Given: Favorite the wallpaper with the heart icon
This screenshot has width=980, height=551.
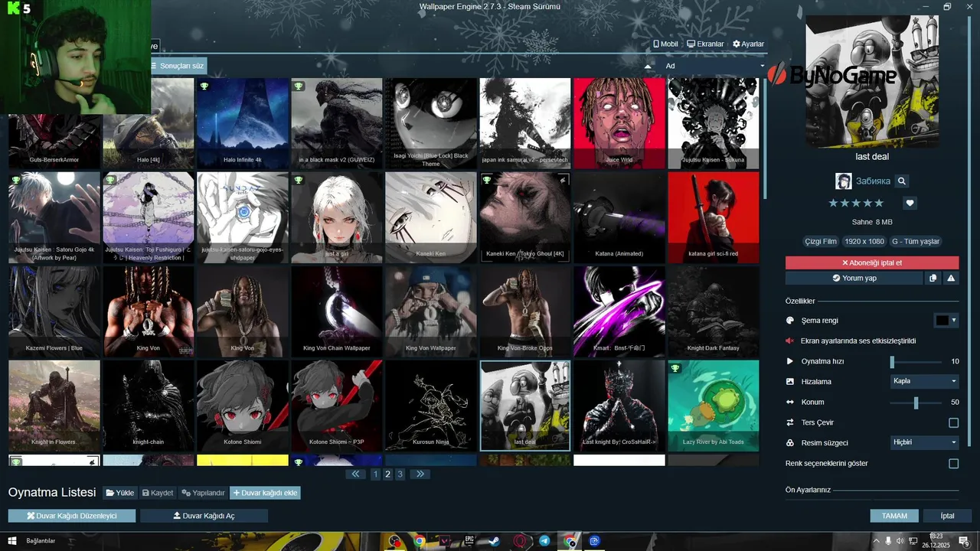Looking at the screenshot, I should 910,203.
